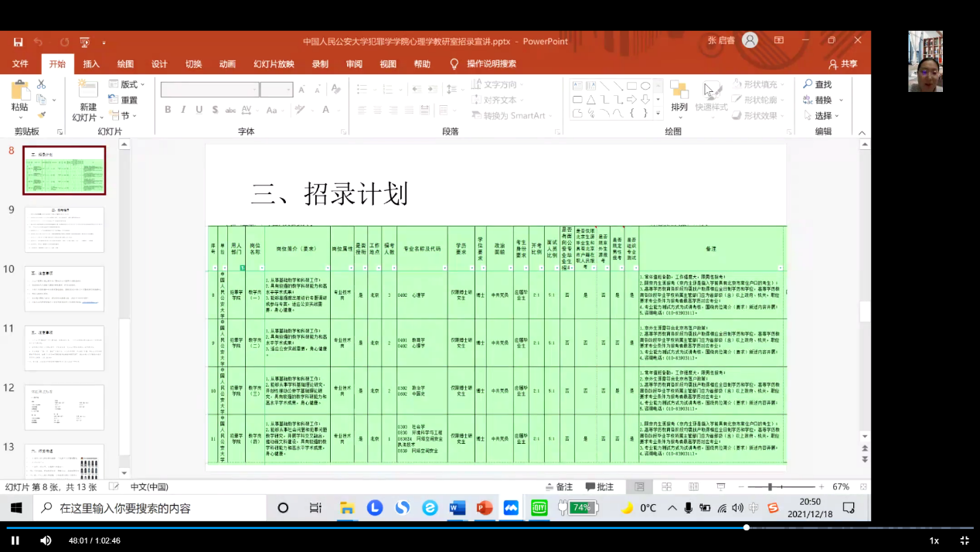Viewport: 980px width, 552px height.
Task: Toggle the Notes pane in status bar
Action: click(558, 487)
